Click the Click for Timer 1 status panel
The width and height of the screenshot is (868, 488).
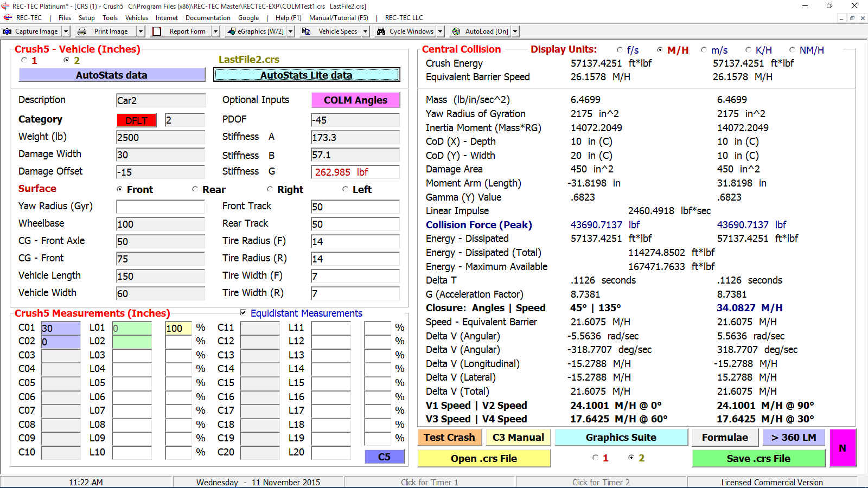(430, 482)
